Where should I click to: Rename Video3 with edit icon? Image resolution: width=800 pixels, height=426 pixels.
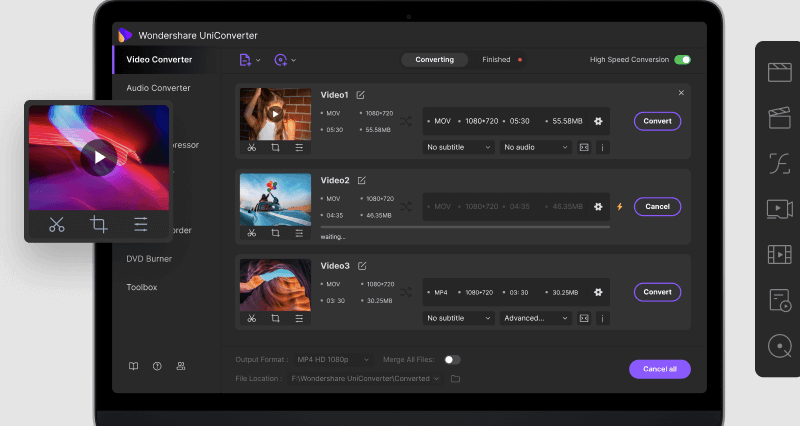(x=362, y=266)
